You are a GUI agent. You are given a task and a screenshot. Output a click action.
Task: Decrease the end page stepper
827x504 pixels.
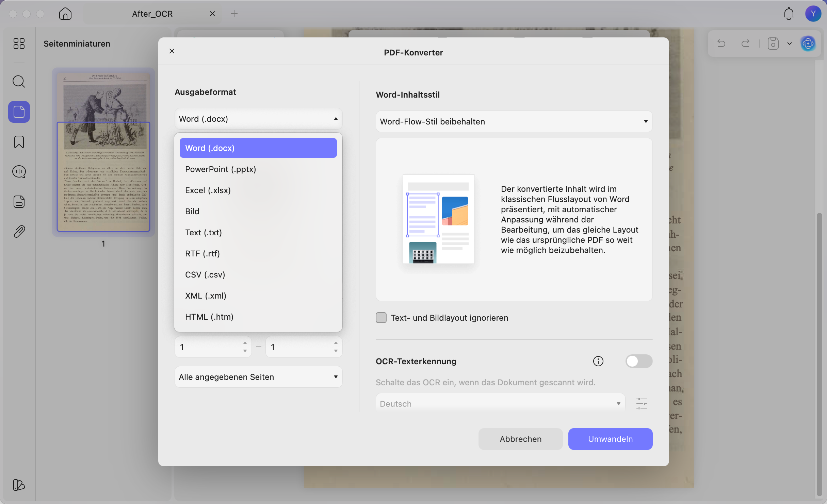[336, 351]
